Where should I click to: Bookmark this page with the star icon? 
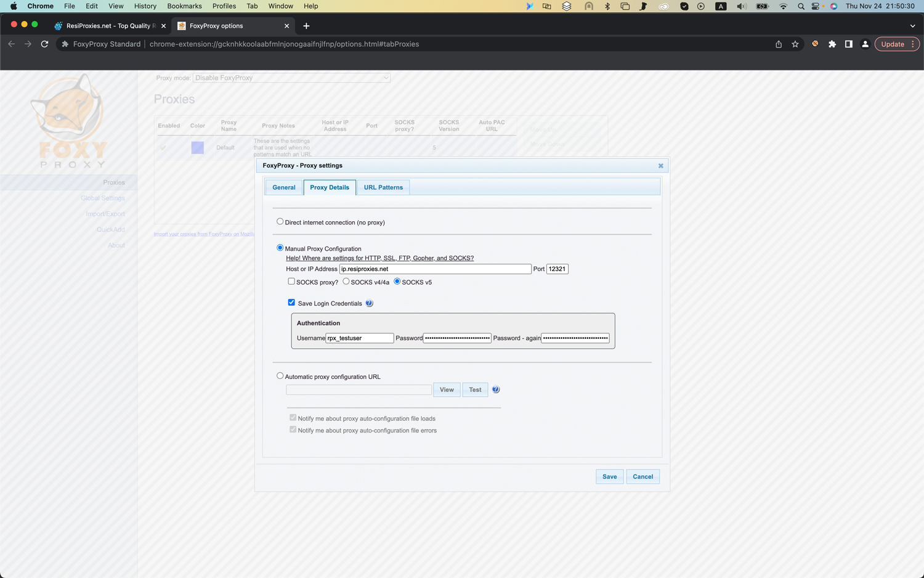pyautogui.click(x=795, y=44)
